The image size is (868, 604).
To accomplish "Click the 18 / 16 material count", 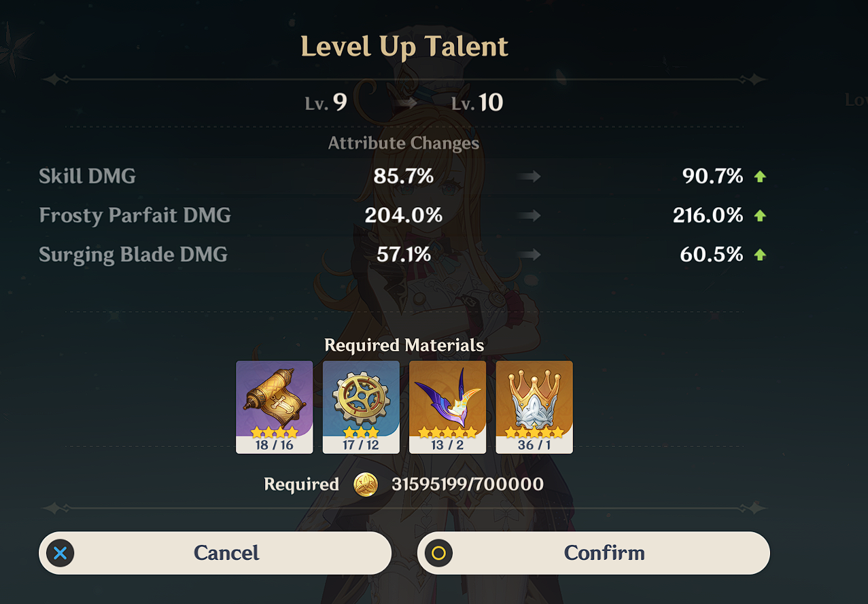I will (x=275, y=445).
